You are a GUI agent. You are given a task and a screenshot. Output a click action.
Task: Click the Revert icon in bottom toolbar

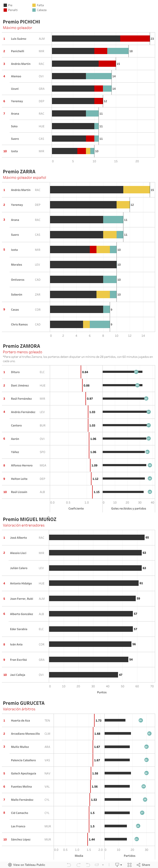(88, 865)
